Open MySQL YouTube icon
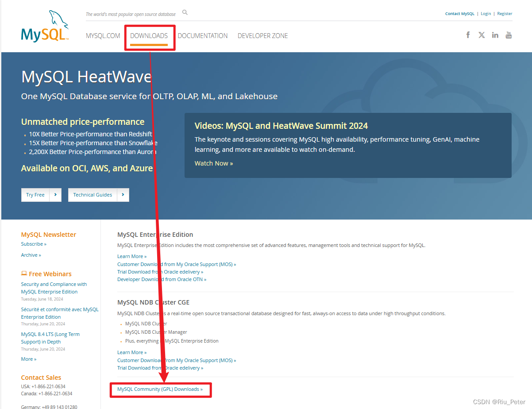 point(509,35)
